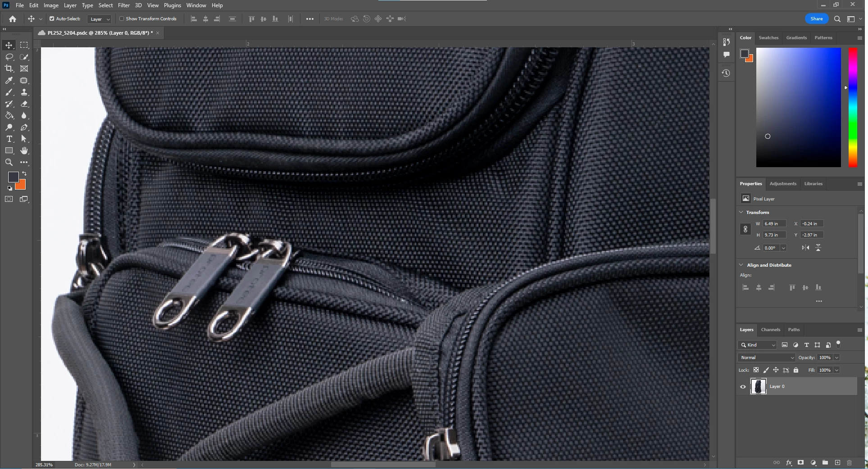The height and width of the screenshot is (469, 868).
Task: Toggle lock position
Action: click(776, 370)
